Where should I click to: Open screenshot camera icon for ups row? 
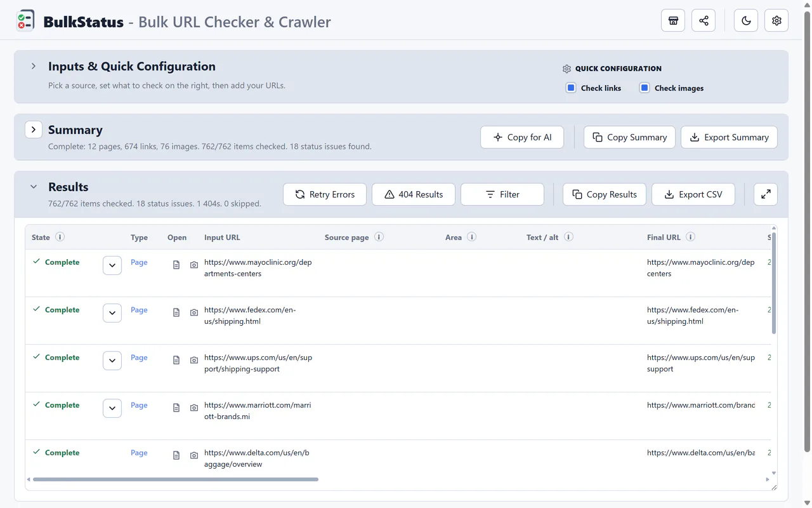pyautogui.click(x=194, y=360)
